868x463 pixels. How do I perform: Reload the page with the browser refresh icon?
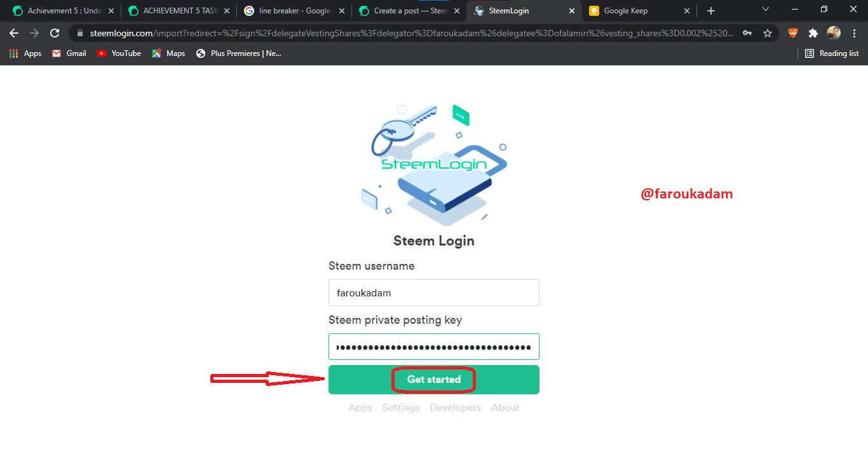click(x=55, y=33)
